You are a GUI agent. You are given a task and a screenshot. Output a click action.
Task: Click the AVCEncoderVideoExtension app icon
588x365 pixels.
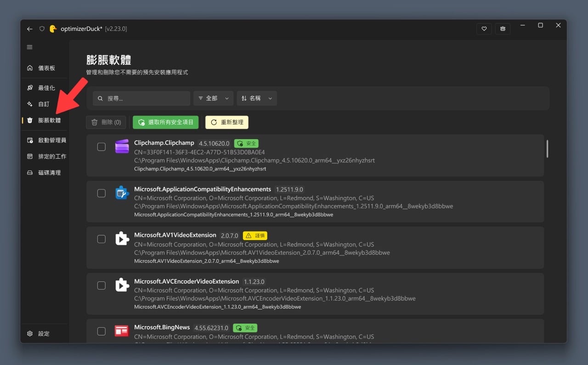122,285
